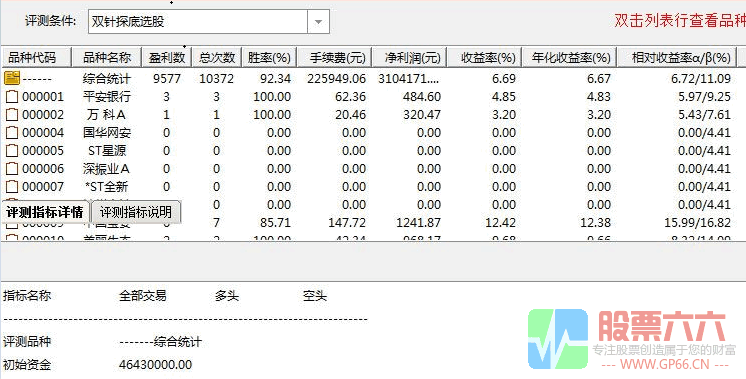The height and width of the screenshot is (379, 746).
Task: Sort by the 相对收益率α/β(%) column header
Action: tap(677, 58)
